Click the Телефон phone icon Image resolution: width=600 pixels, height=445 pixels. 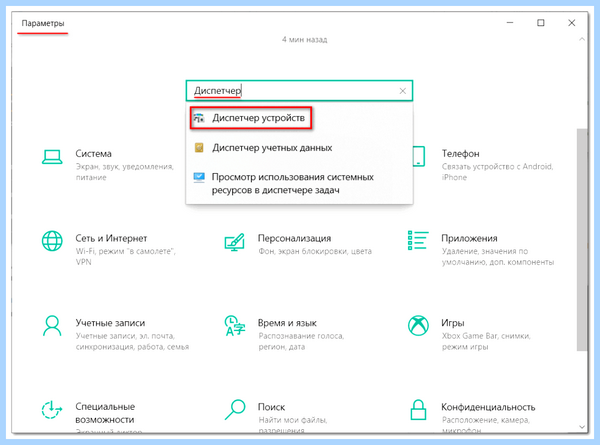tap(419, 156)
